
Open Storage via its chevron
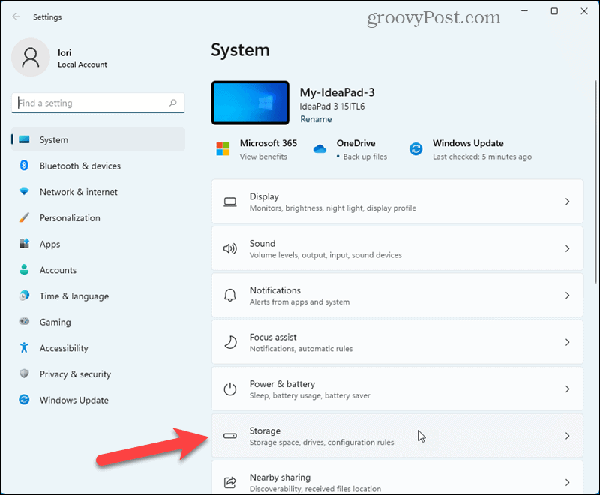coord(567,436)
